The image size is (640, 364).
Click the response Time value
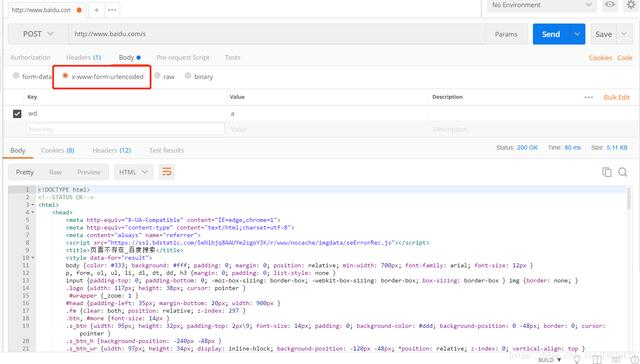point(572,147)
